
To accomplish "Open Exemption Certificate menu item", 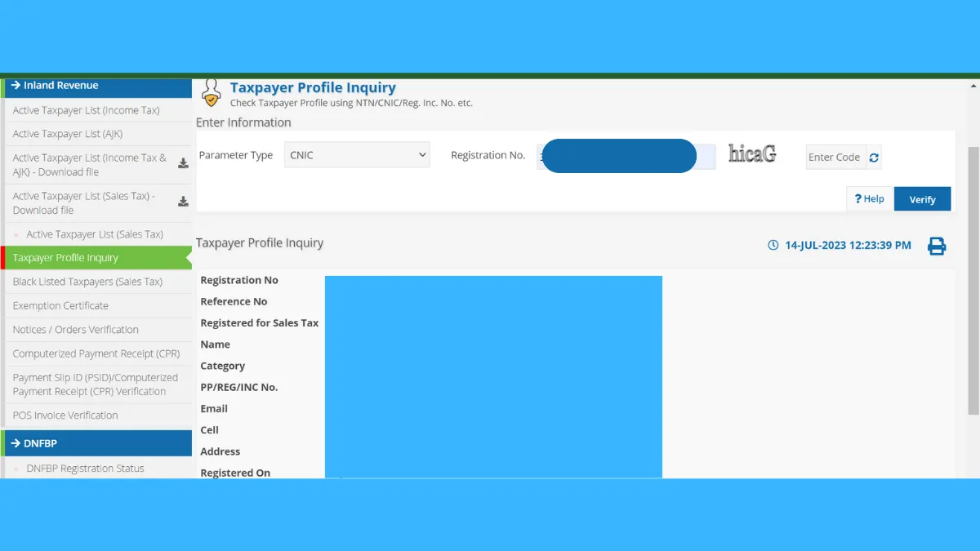I will click(x=60, y=305).
